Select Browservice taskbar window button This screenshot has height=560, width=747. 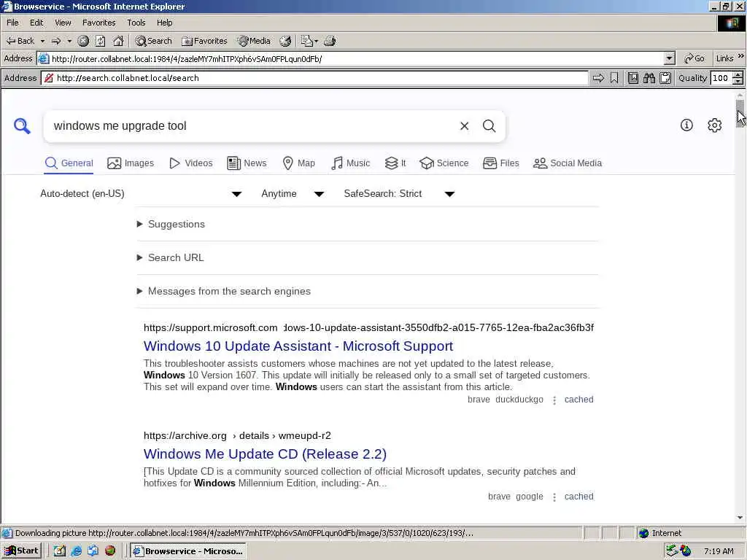188,551
